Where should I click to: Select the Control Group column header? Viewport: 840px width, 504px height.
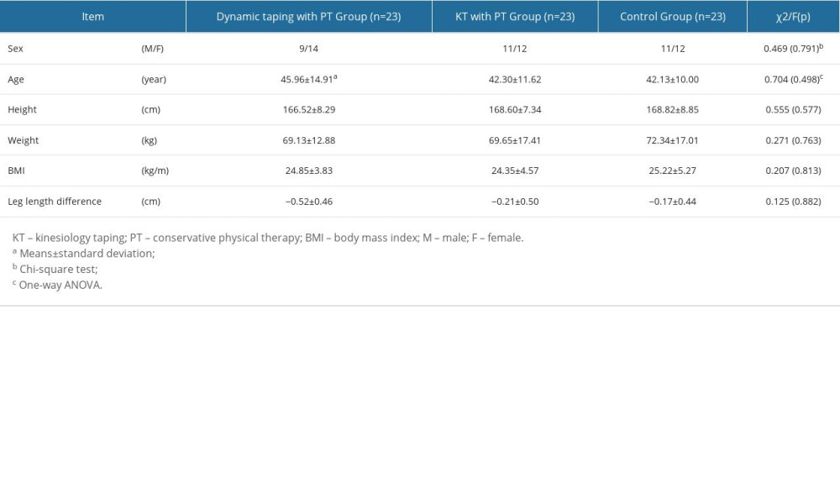[x=672, y=16]
